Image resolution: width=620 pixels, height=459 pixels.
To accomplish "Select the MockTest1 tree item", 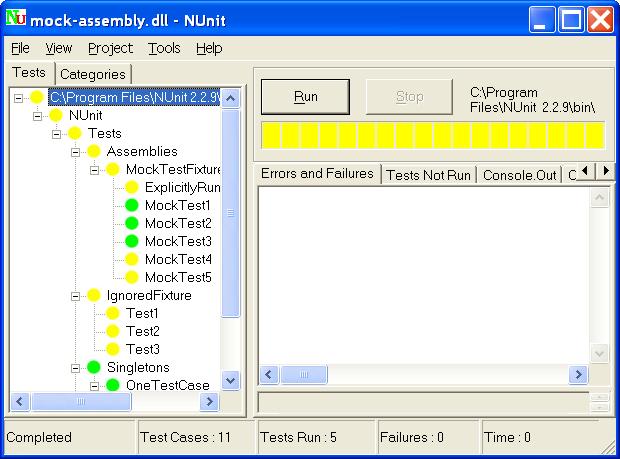I will point(178,205).
